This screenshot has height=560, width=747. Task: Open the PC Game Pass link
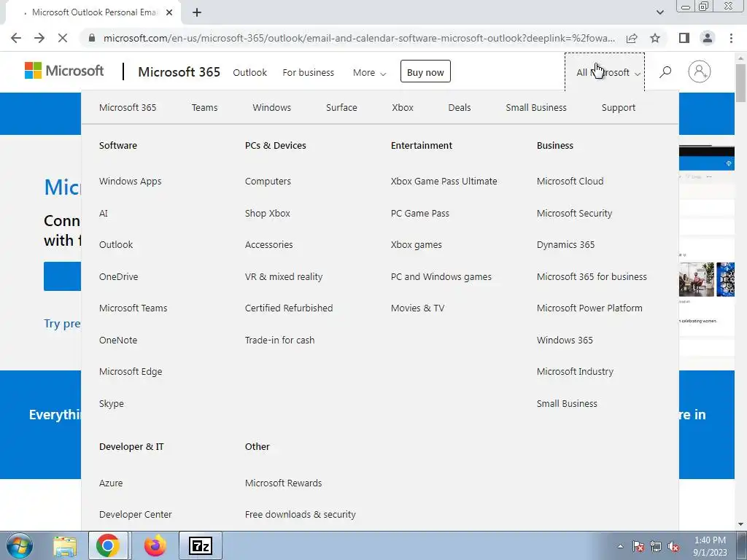click(x=419, y=214)
